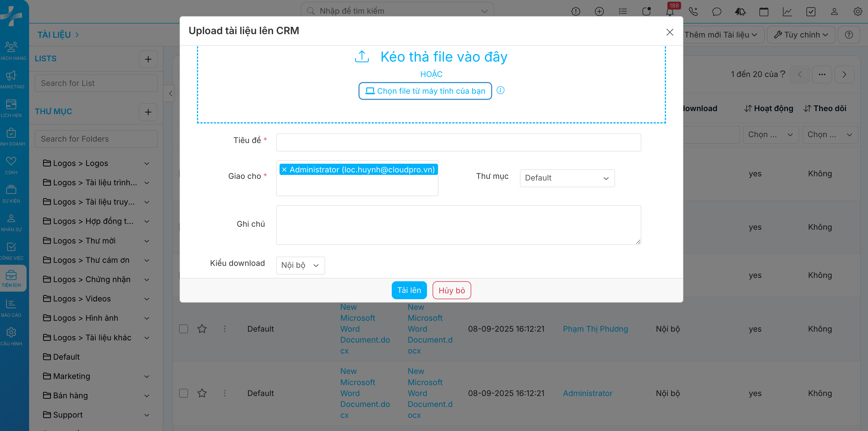Select the Default folder in tree

click(x=66, y=357)
